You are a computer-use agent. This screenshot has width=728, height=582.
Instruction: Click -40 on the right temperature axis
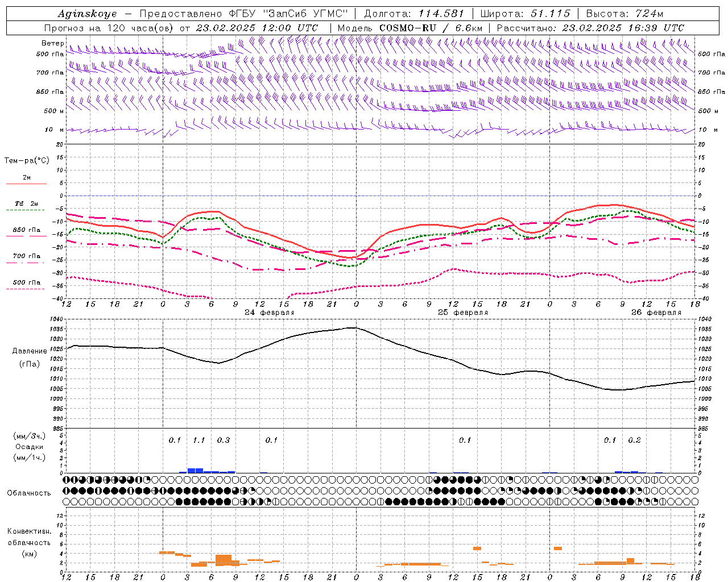click(x=702, y=299)
